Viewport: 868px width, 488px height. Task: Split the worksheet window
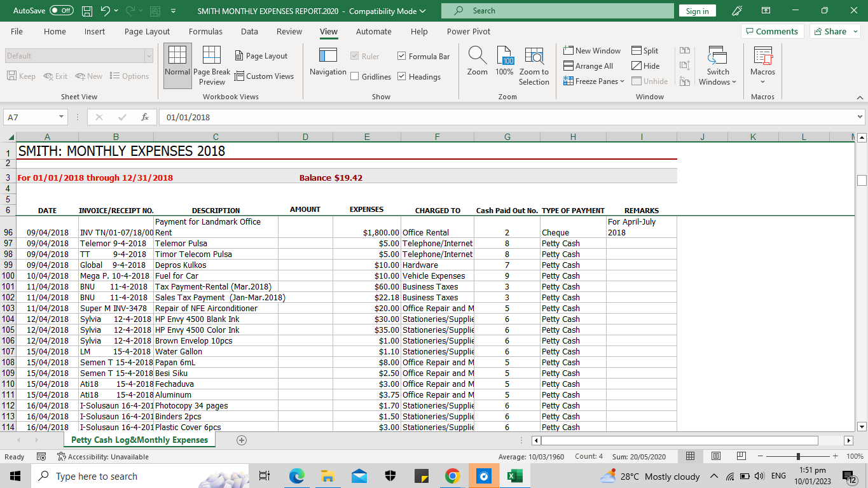(645, 50)
